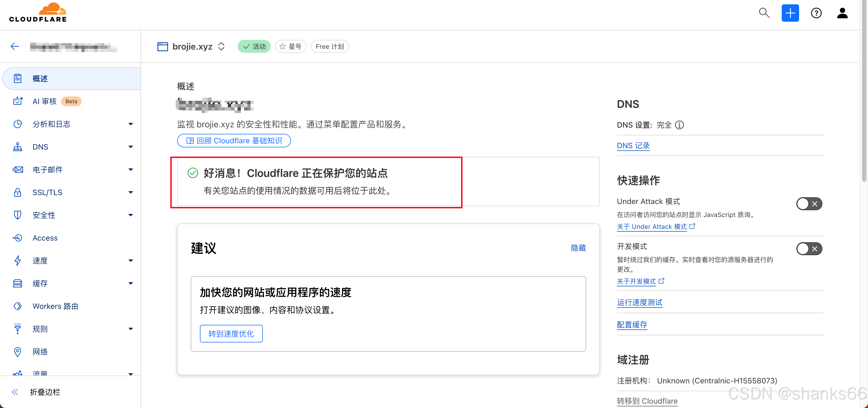Click the DNS settings info icon
The width and height of the screenshot is (868, 408).
[679, 125]
